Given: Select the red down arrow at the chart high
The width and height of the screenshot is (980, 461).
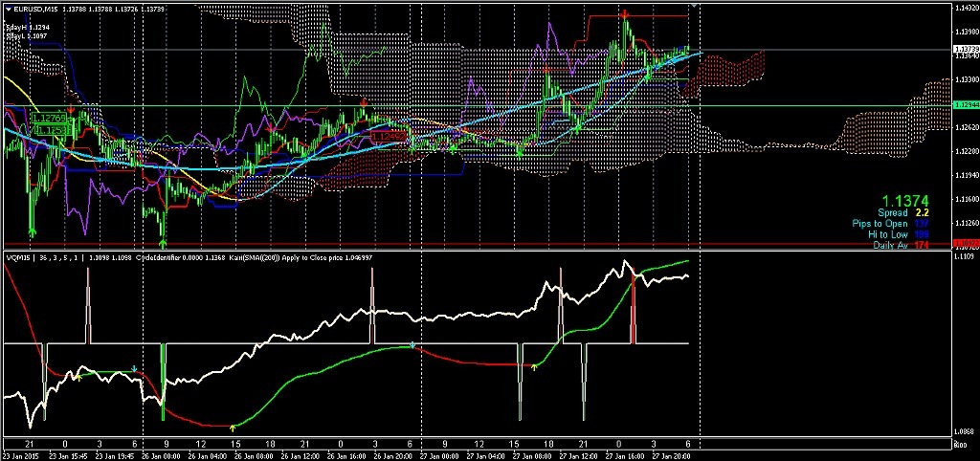Looking at the screenshot, I should tap(625, 13).
